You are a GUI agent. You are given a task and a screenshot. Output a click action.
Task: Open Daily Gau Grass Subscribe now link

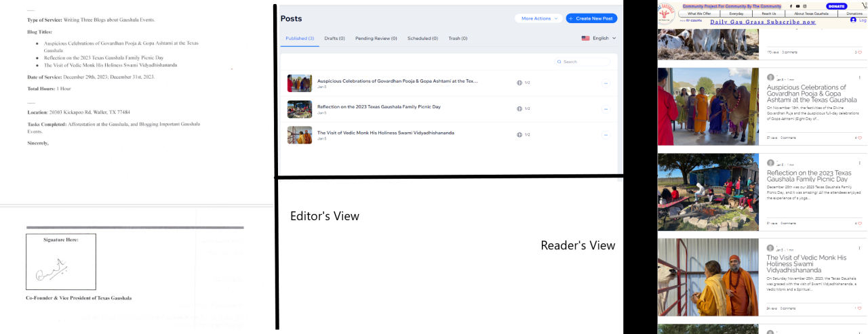[x=763, y=22]
